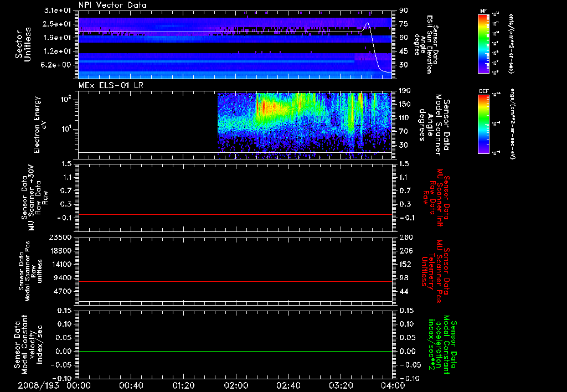Viewport: 567px width, 392px height.
Task: Click the 2.5e+01 sector tick value
Action: [x=57, y=24]
